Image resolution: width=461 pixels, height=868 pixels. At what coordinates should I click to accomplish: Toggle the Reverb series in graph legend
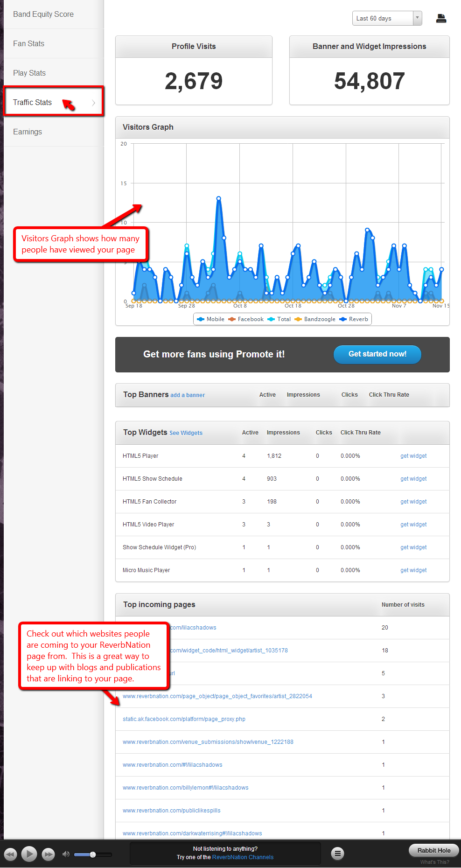(354, 319)
